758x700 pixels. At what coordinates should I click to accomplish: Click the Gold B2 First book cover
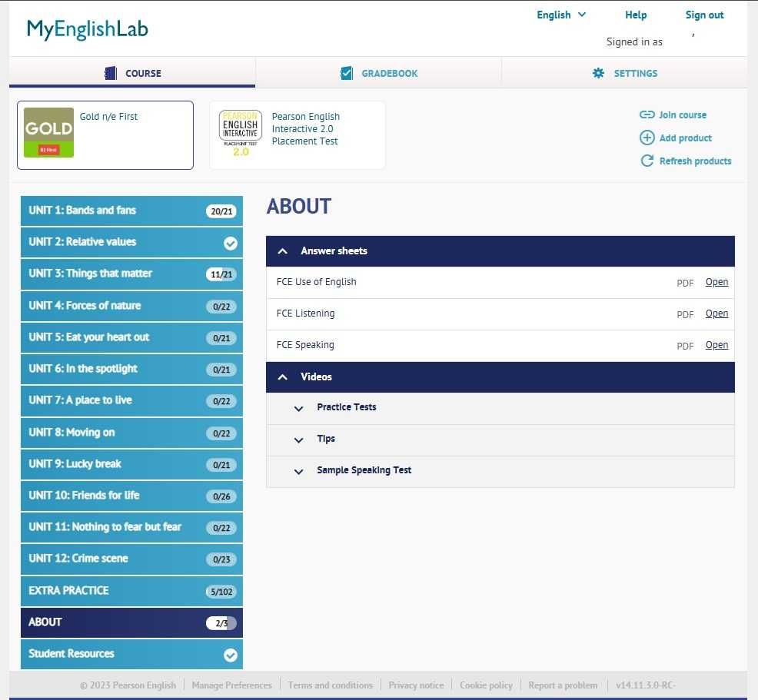(49, 132)
